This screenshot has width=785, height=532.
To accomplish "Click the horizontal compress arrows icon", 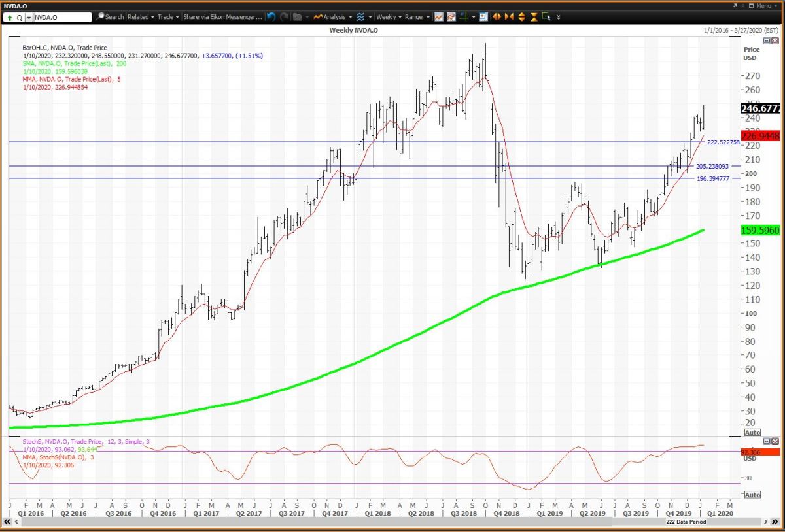I will (x=510, y=17).
